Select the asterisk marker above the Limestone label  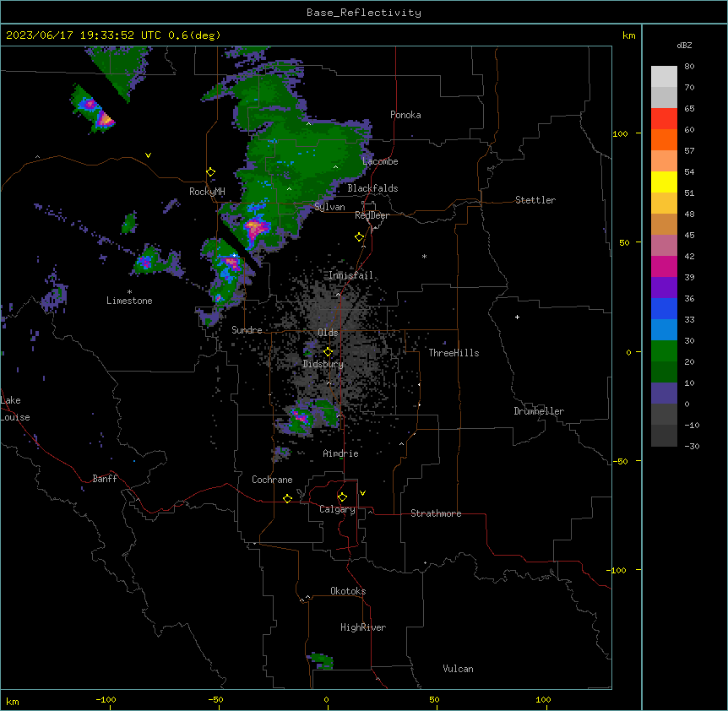pos(129,292)
